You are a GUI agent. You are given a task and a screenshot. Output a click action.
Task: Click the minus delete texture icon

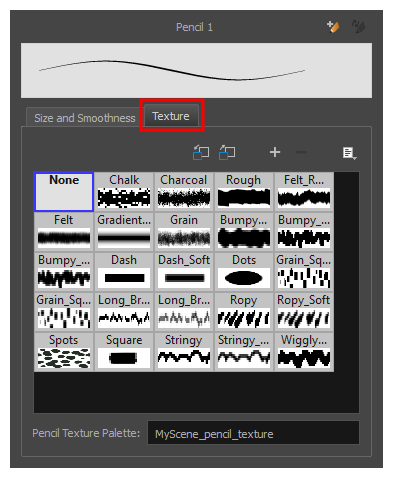[301, 152]
